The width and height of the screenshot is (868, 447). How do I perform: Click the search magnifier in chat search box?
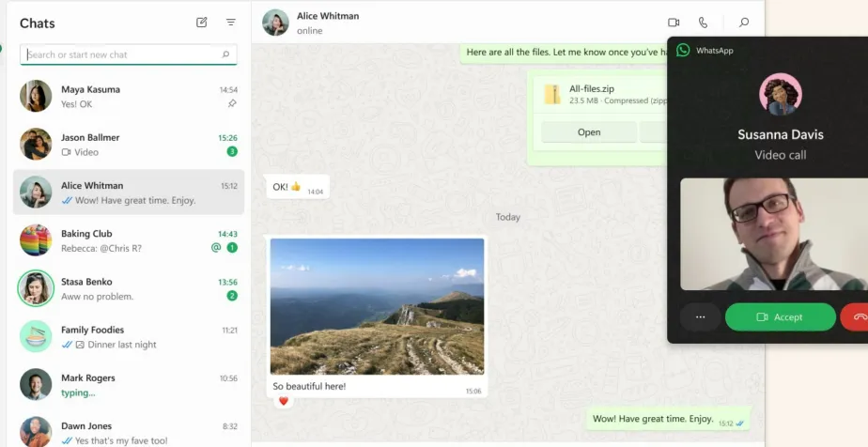tap(225, 54)
